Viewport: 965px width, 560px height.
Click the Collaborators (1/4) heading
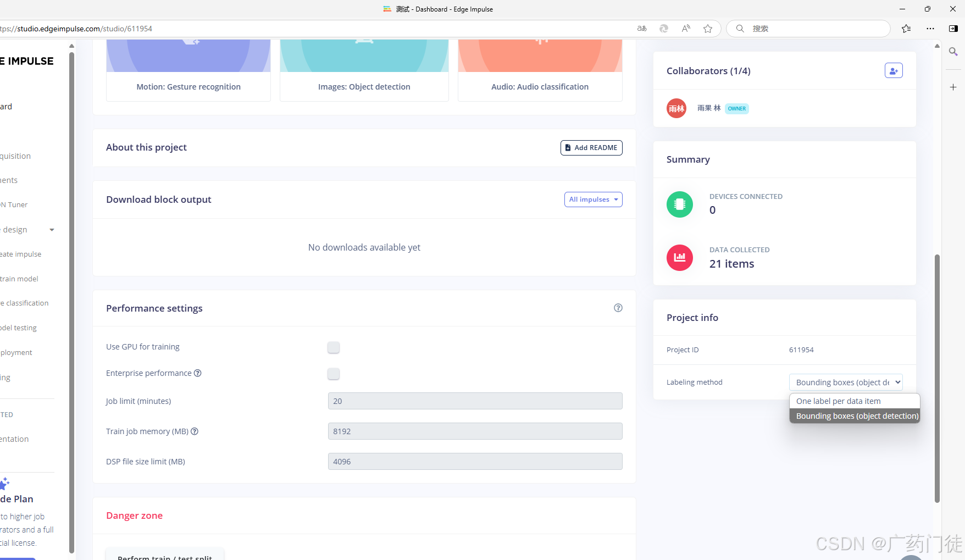point(709,71)
